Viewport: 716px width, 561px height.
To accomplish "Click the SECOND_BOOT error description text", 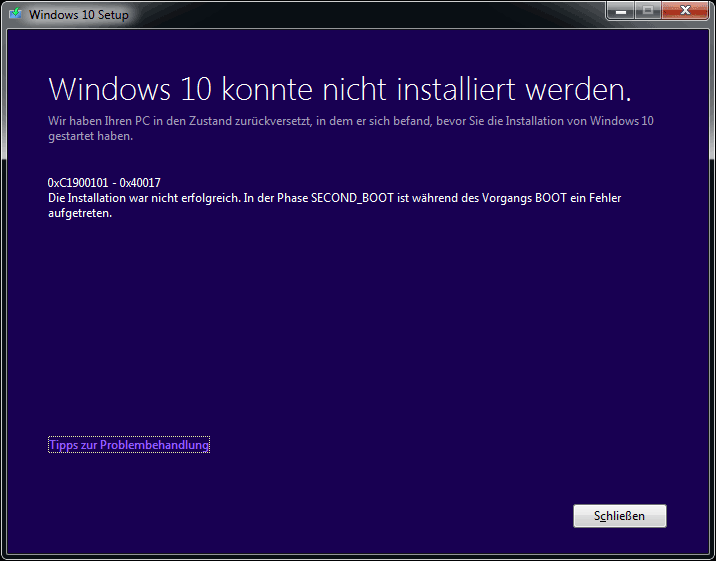I will tap(334, 205).
